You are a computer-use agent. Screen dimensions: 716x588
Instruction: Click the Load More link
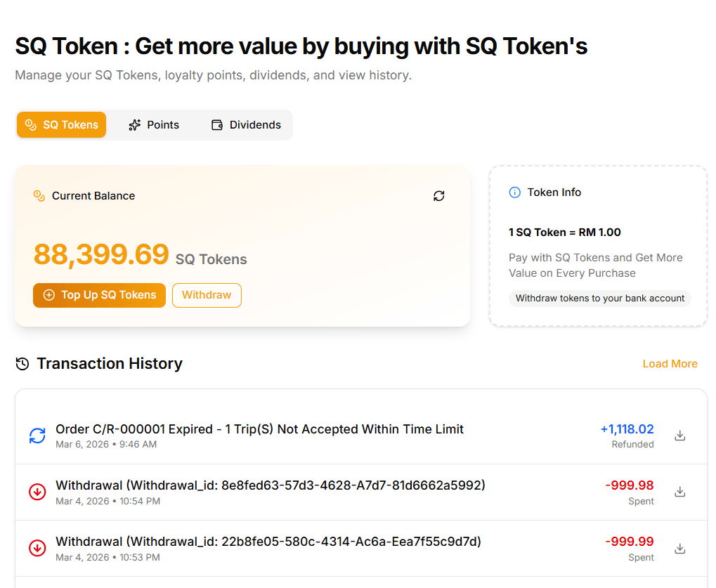pos(670,363)
